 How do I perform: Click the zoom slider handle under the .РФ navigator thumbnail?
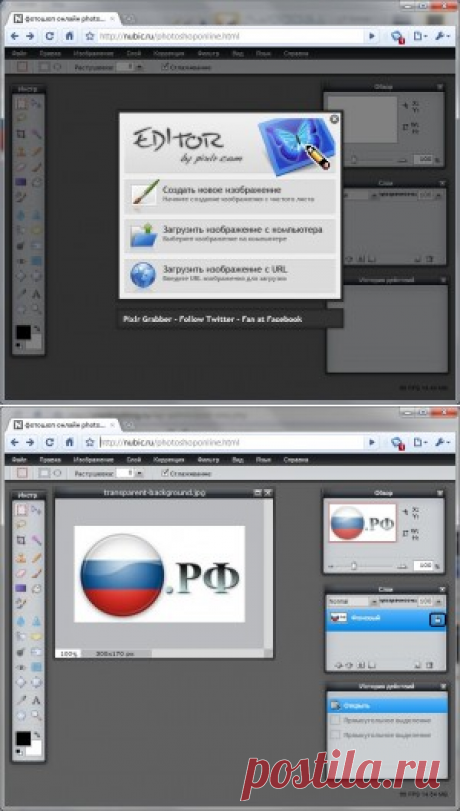click(354, 566)
